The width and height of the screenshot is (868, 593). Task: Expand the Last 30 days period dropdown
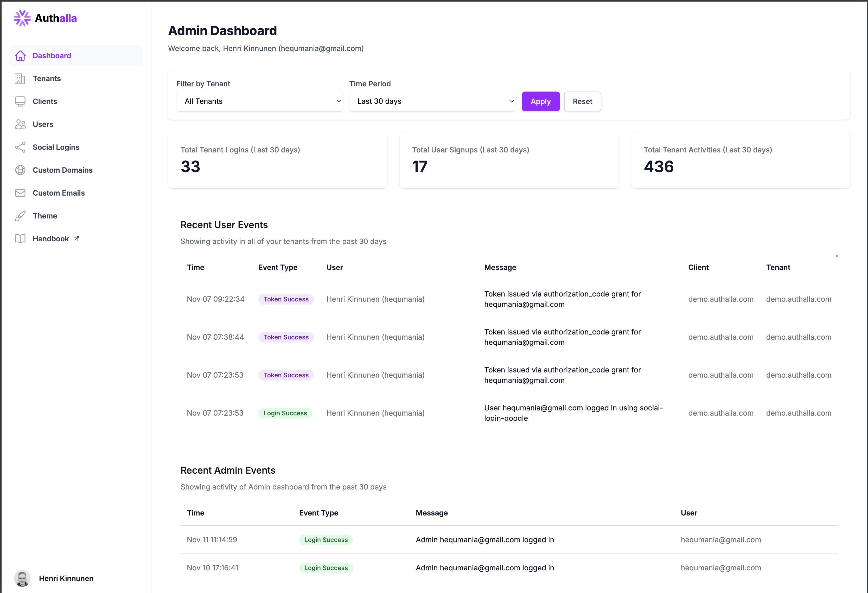coord(432,101)
